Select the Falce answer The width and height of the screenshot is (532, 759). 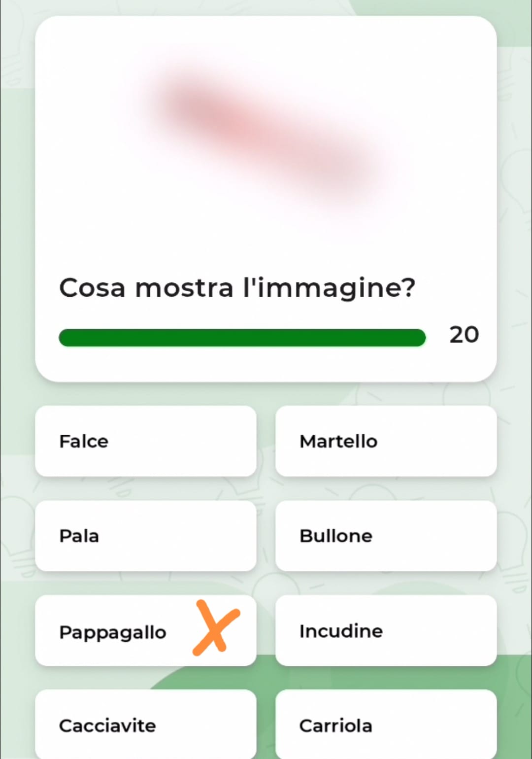coord(146,441)
